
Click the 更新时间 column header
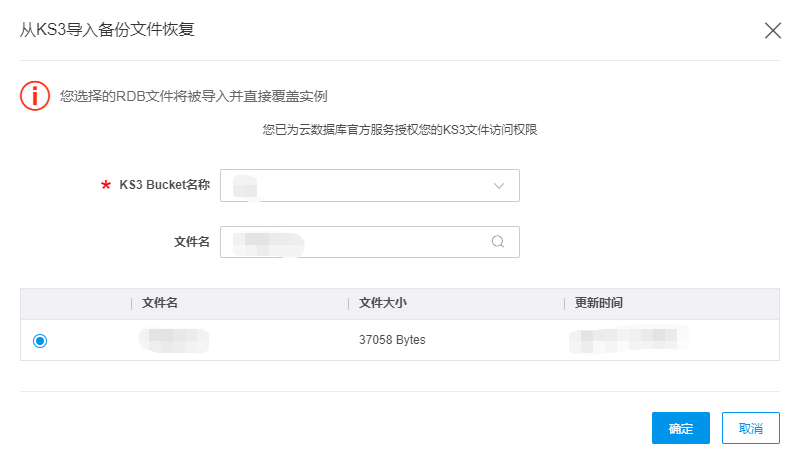pos(599,303)
